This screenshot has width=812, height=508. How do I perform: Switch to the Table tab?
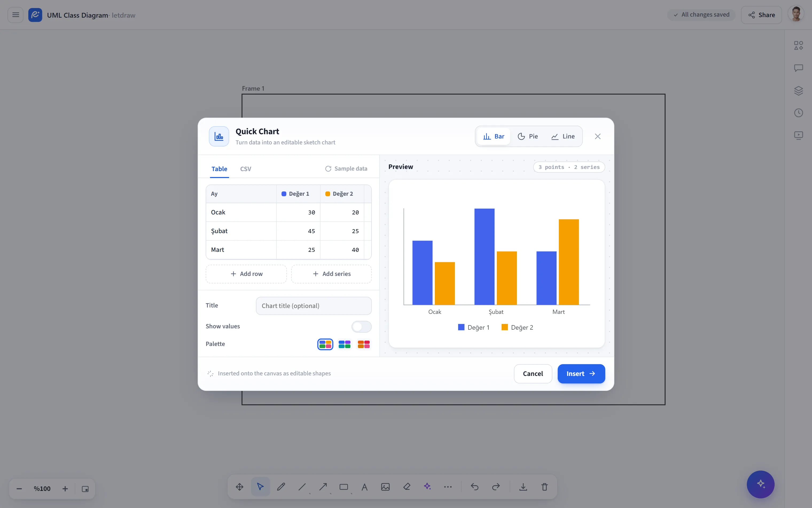220,169
